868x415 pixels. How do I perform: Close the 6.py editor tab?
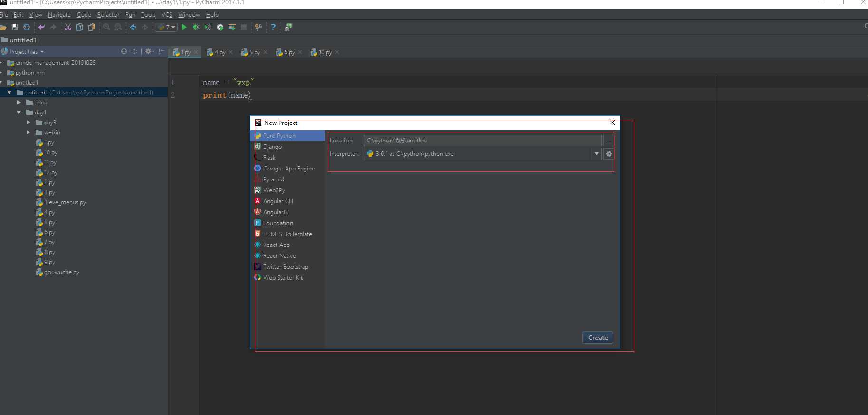click(x=300, y=52)
